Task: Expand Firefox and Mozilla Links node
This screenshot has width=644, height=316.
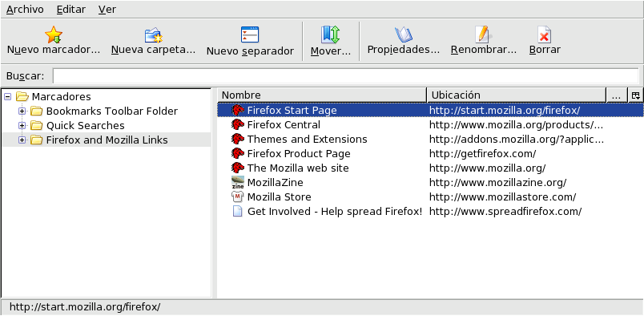Action: tap(22, 140)
